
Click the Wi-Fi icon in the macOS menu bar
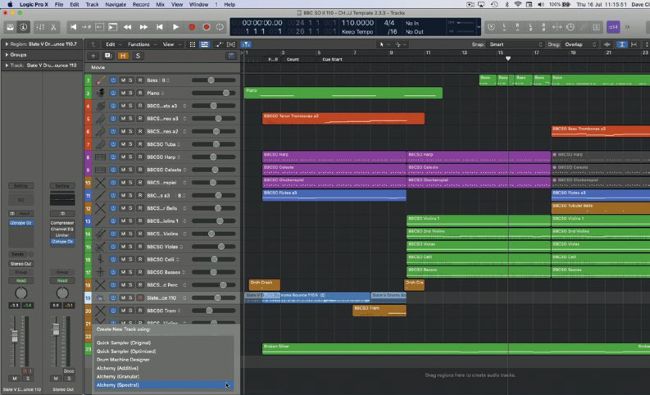coord(518,5)
